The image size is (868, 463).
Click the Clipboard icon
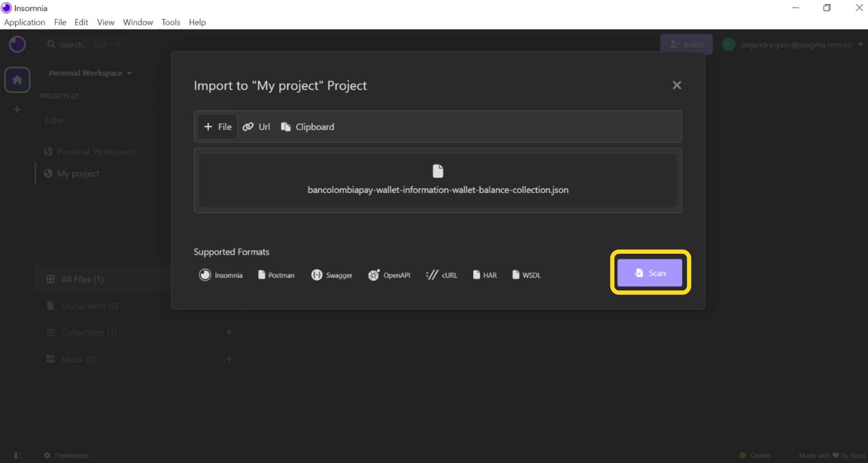point(286,127)
